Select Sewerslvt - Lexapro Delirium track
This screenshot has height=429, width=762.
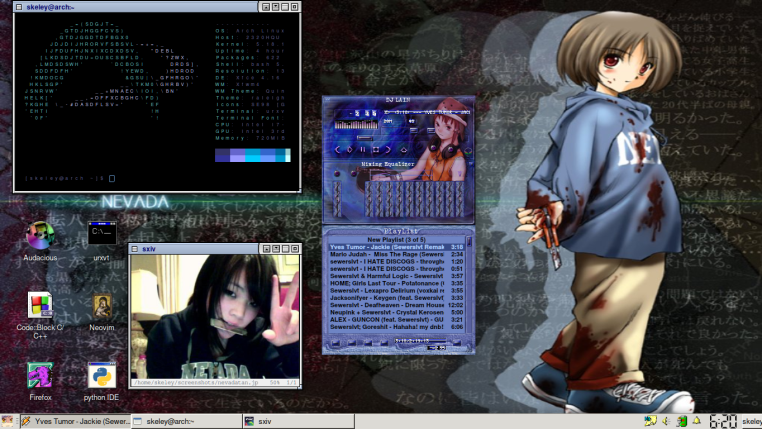[396, 291]
